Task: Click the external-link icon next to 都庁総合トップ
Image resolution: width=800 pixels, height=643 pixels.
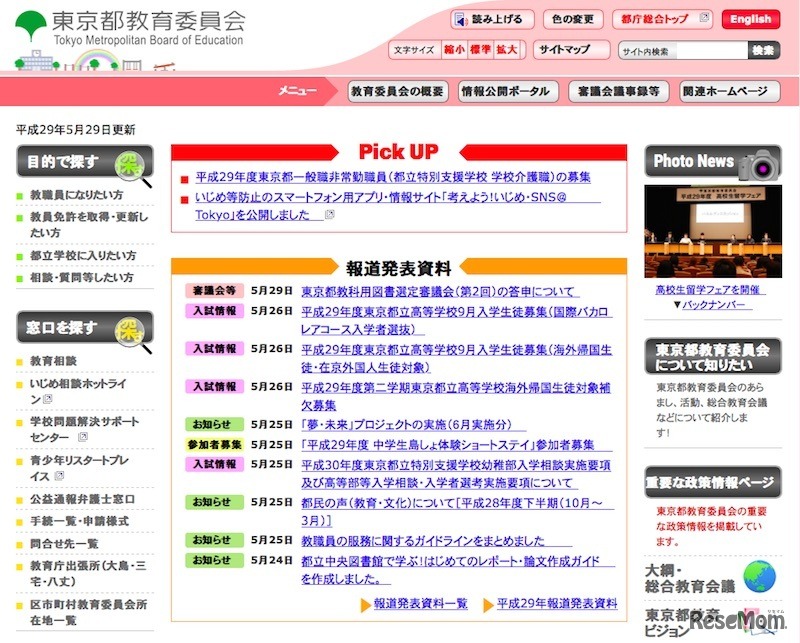Action: click(704, 18)
